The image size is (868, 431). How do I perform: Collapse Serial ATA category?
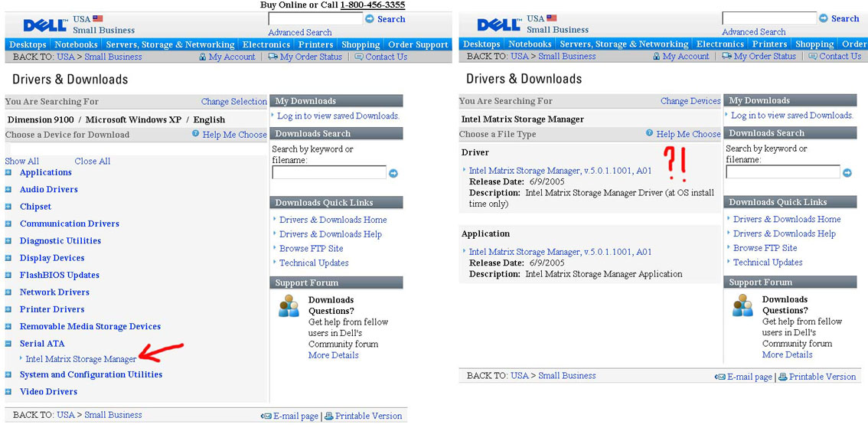click(x=8, y=344)
